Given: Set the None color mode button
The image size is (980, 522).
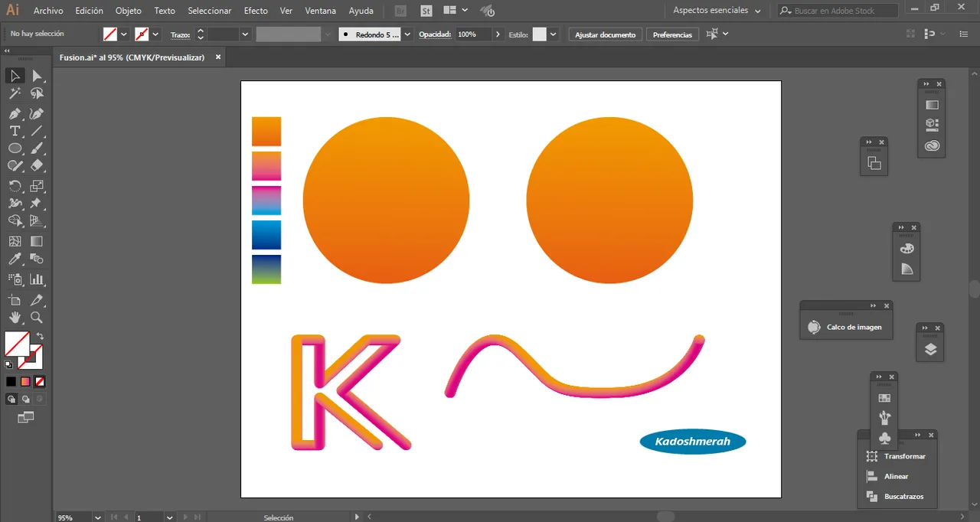Looking at the screenshot, I should click(40, 381).
